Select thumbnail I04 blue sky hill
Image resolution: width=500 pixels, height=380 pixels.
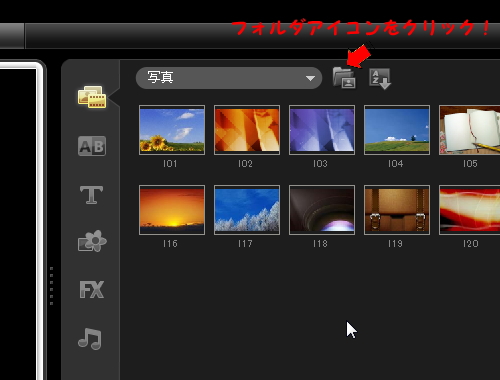397,130
